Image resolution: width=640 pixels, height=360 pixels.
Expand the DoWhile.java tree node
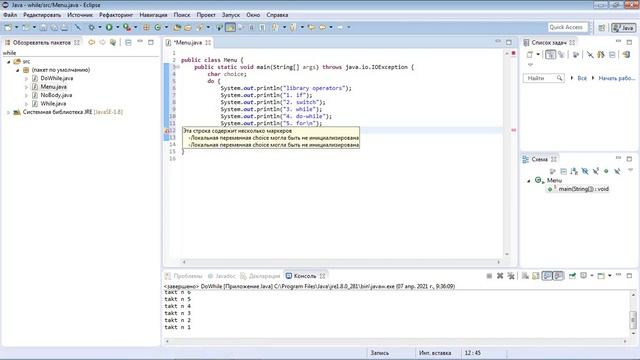pos(26,78)
